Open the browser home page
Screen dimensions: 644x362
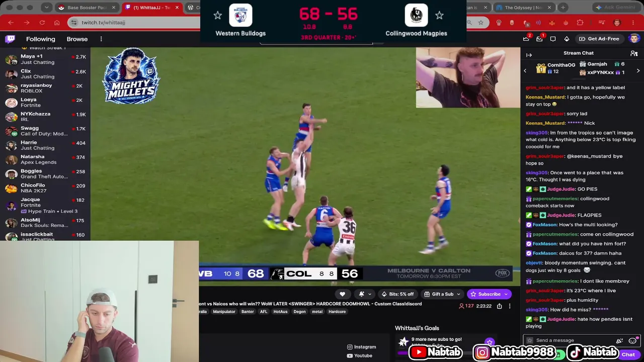pyautogui.click(x=57, y=23)
